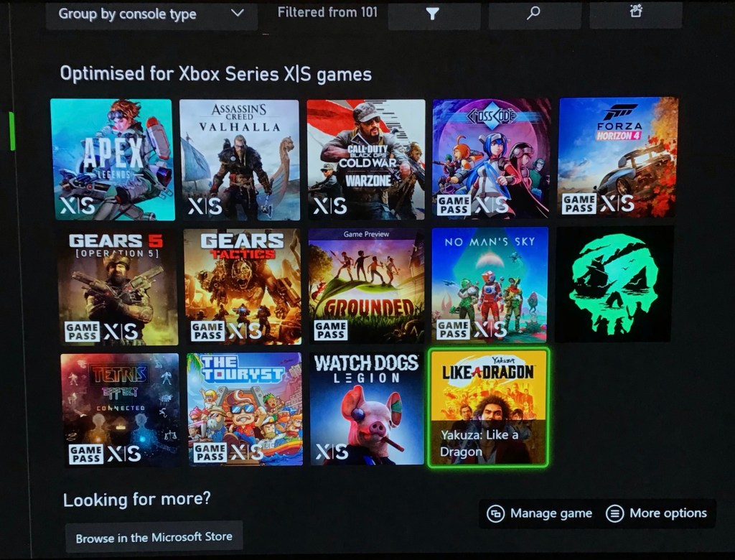This screenshot has height=560, width=735.
Task: Select Grounded Game Preview tile
Action: [365, 286]
